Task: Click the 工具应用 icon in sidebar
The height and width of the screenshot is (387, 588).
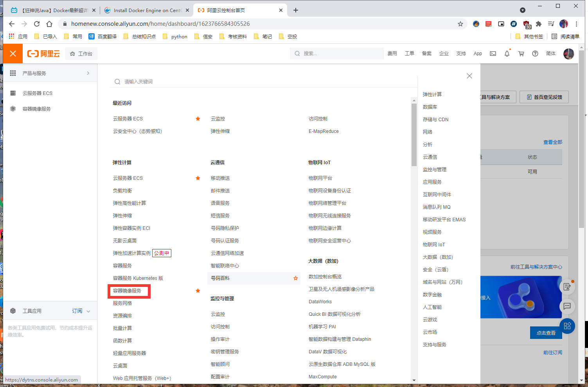Action: [x=13, y=311]
